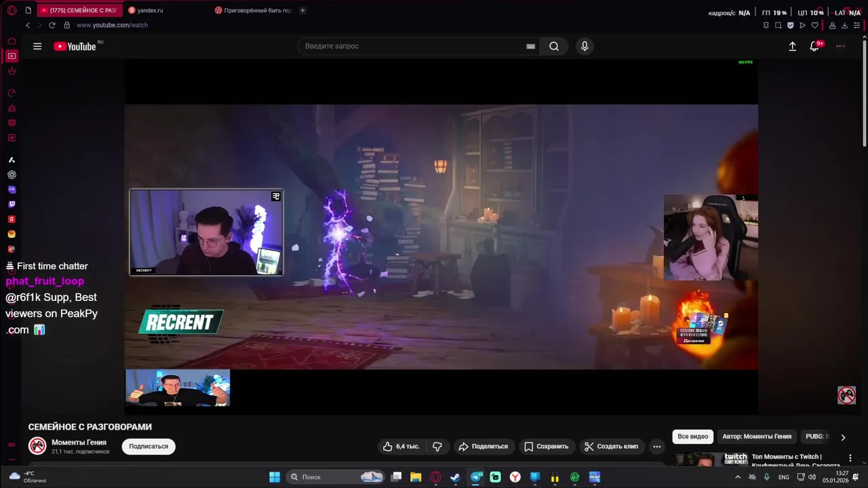Image resolution: width=868 pixels, height=488 pixels.
Task: Click the 'Сохранить' save button
Action: 547,447
